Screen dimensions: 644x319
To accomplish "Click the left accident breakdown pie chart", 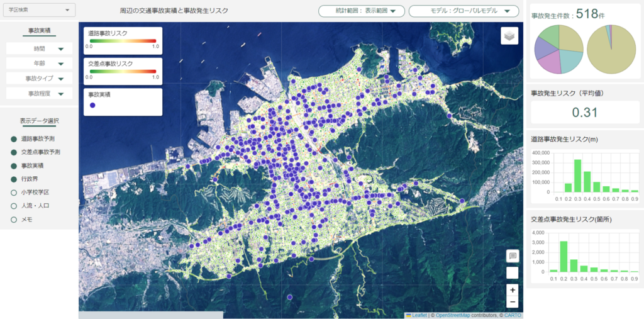I will 558,49.
